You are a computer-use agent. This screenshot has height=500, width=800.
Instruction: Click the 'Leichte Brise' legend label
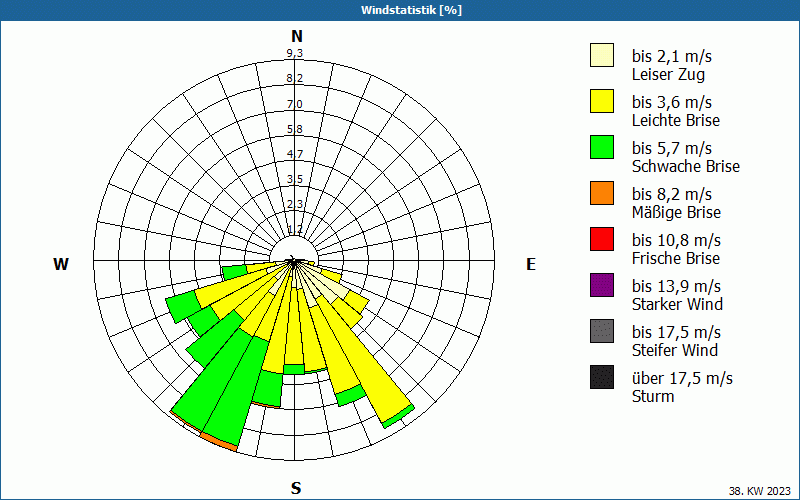[676, 120]
